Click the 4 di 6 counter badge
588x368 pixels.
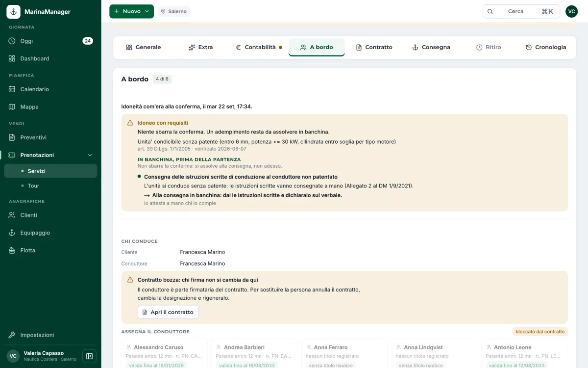pos(162,79)
